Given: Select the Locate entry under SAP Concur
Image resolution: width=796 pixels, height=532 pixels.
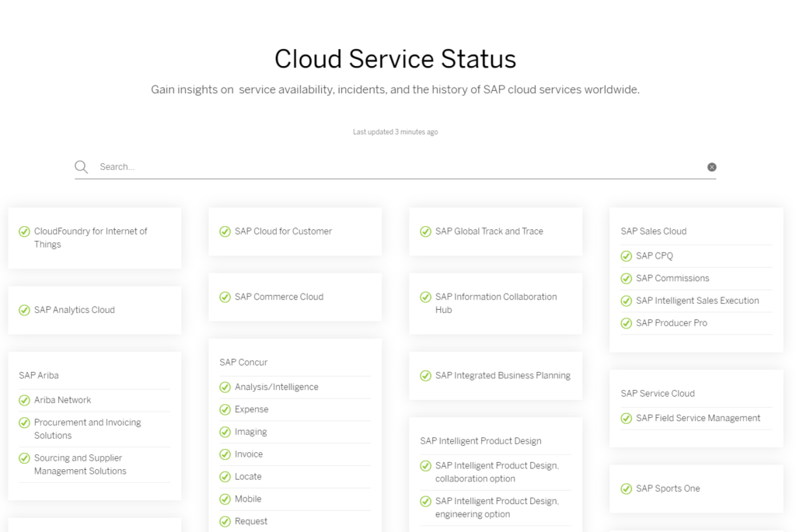Looking at the screenshot, I should click(x=248, y=476).
